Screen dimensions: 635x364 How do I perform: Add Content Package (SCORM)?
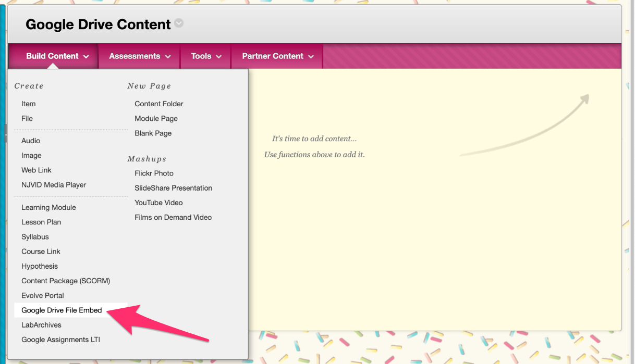point(66,281)
